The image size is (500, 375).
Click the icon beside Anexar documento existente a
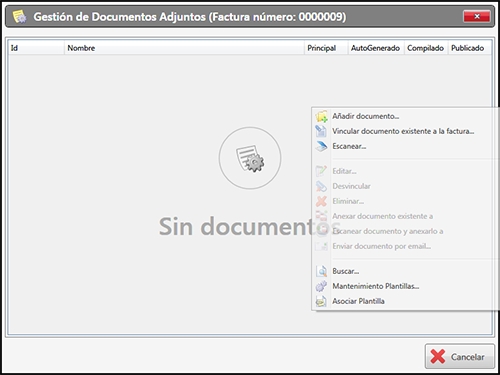[x=321, y=216]
